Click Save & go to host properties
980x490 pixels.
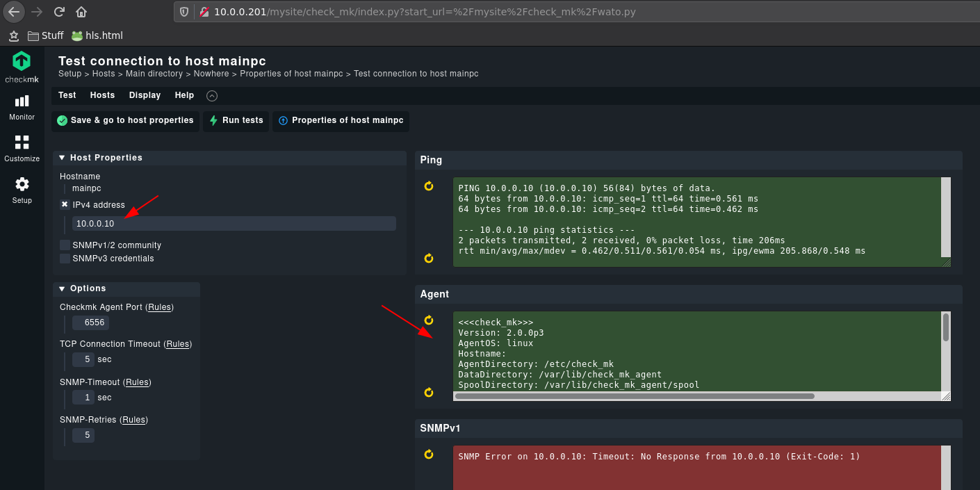point(126,121)
